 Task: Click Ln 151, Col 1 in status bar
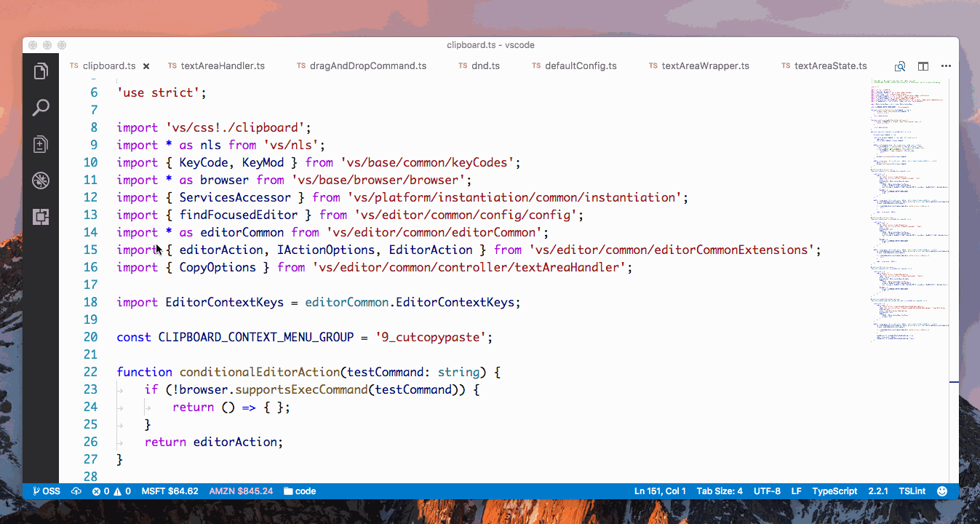point(660,491)
